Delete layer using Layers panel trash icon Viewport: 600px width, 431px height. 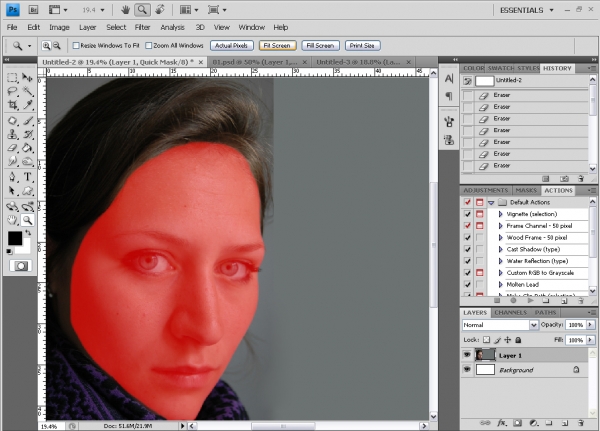tap(581, 423)
